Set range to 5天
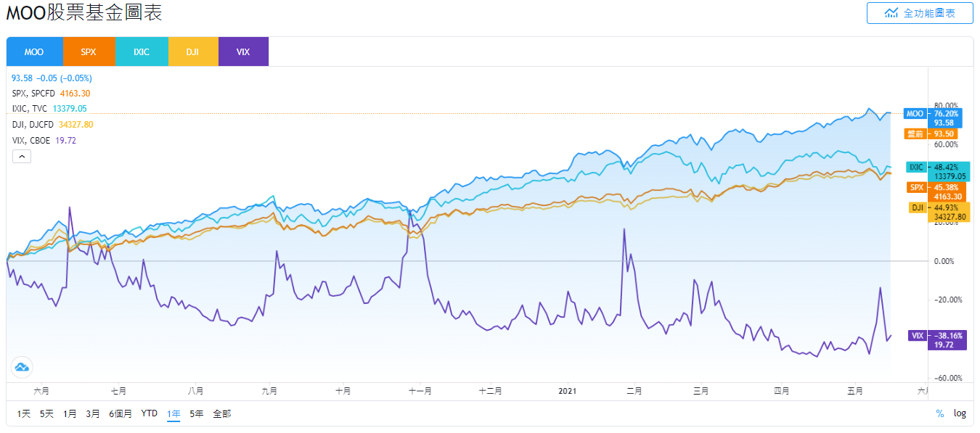 tap(46, 413)
